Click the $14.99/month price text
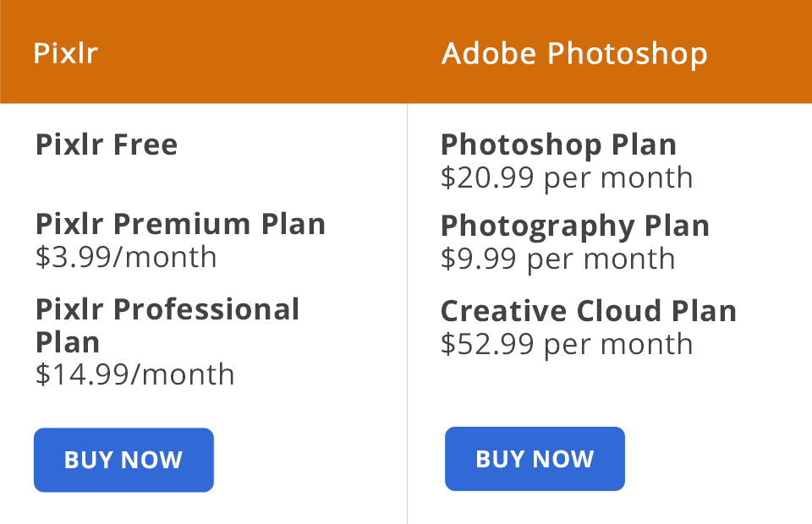 pos(134,374)
